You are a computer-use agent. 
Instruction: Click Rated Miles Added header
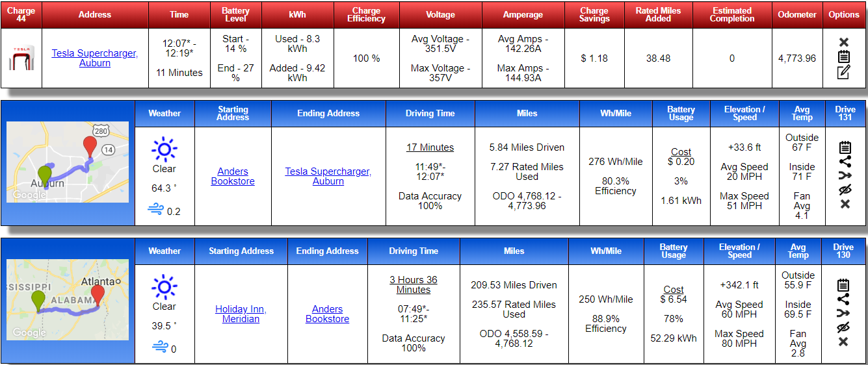(658, 14)
